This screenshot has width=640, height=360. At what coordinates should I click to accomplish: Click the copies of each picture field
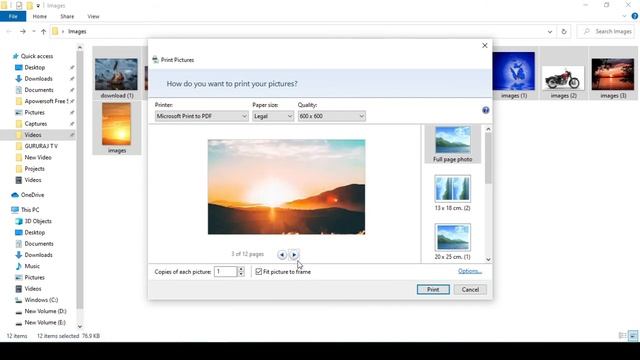click(x=225, y=271)
